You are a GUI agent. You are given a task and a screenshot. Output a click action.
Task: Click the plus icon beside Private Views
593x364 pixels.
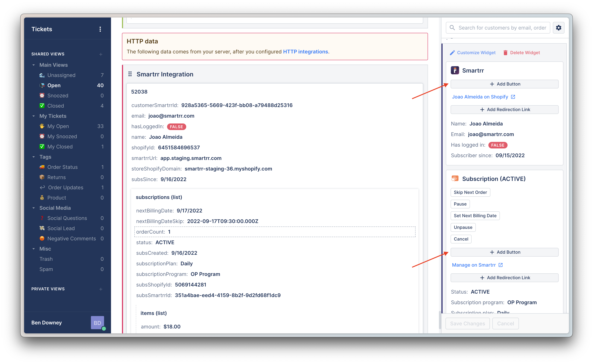click(101, 289)
